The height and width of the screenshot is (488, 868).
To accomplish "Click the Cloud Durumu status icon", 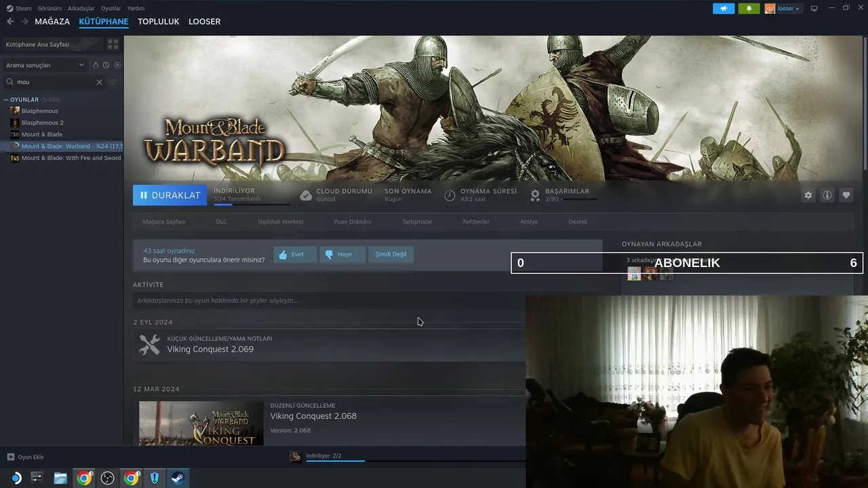I will coord(306,195).
